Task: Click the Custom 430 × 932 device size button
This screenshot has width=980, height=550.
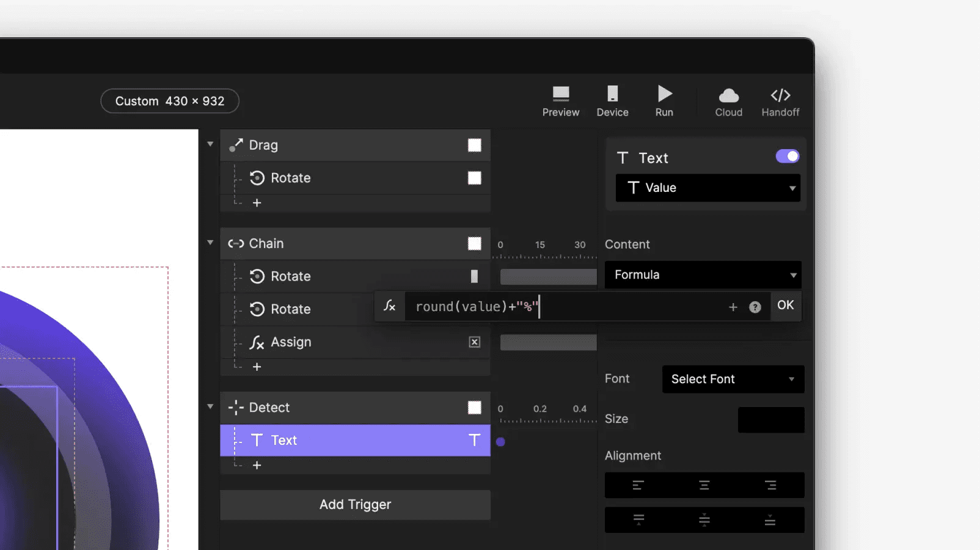Action: (170, 101)
